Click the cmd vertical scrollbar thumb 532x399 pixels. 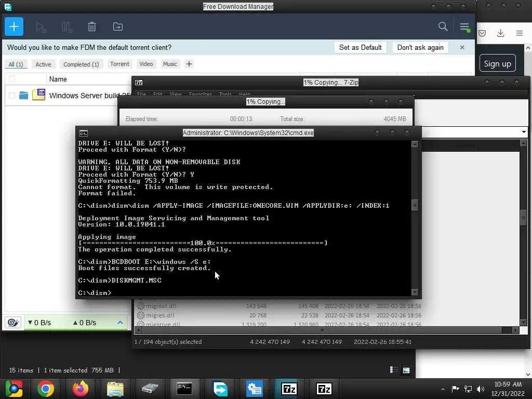[x=415, y=205]
